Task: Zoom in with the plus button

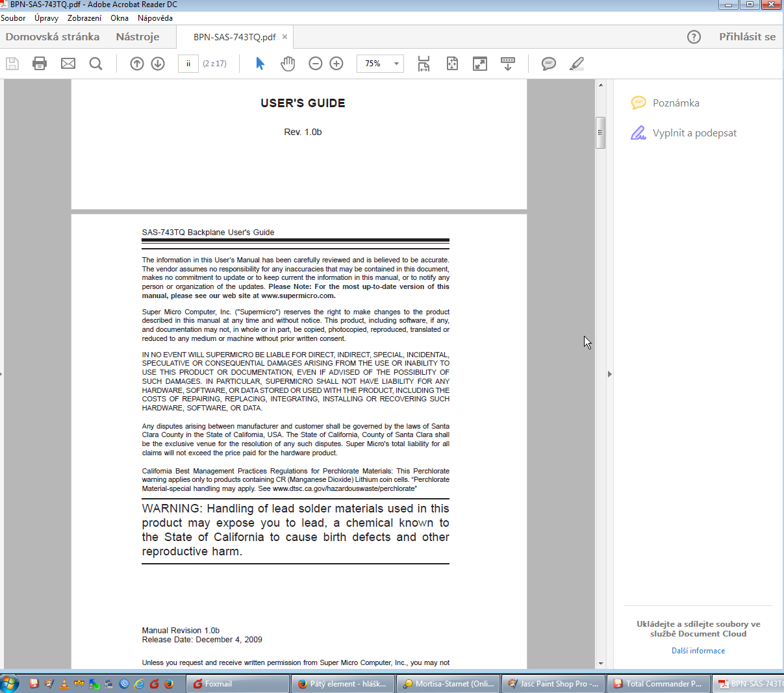Action: pyautogui.click(x=336, y=64)
